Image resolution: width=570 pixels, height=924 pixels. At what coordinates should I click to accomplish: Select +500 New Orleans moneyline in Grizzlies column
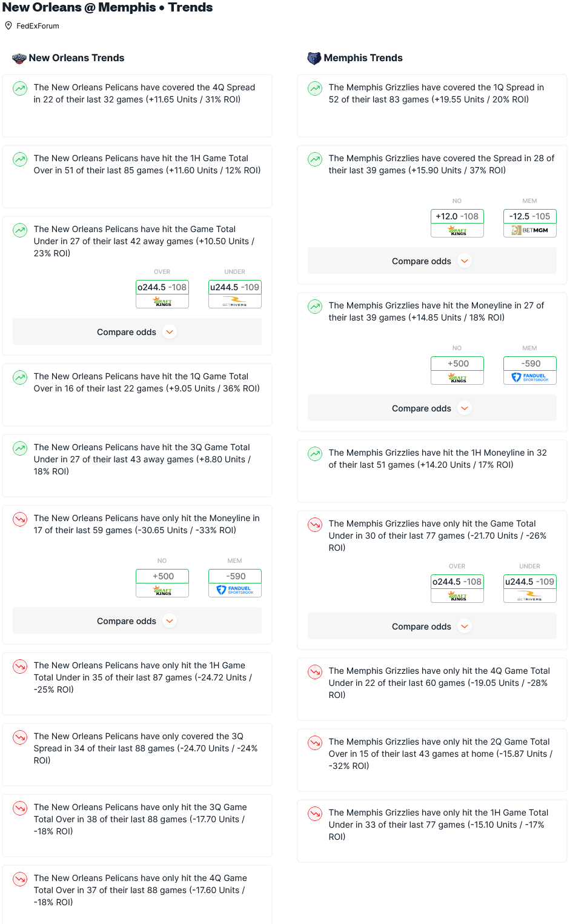(x=457, y=364)
